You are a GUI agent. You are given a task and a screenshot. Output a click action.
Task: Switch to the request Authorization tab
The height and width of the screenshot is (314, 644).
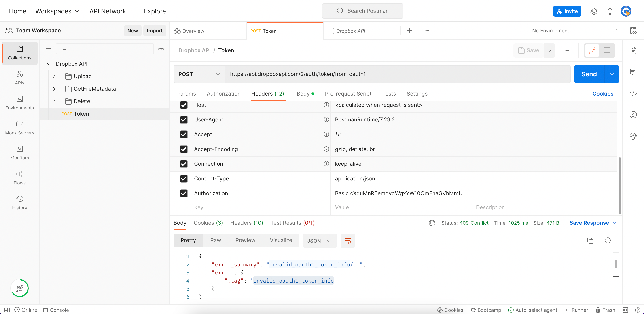coord(224,94)
